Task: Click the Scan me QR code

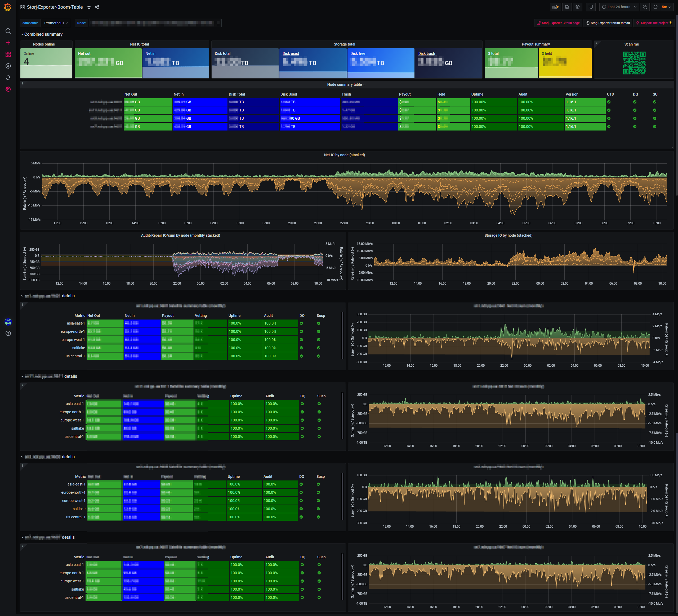Action: point(634,63)
